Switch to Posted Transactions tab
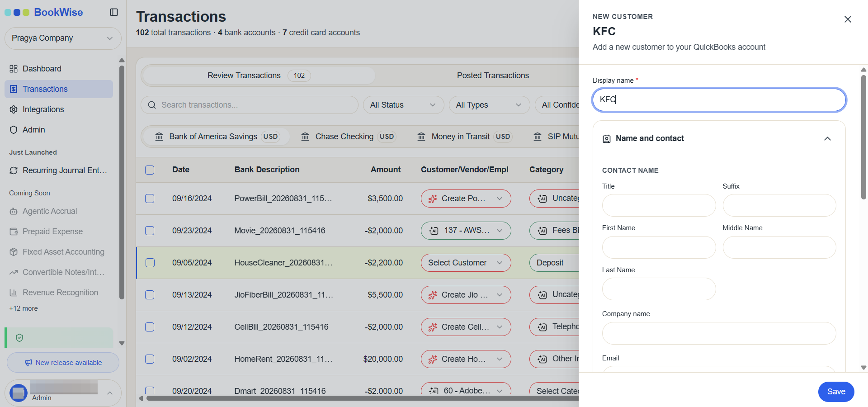 point(493,76)
